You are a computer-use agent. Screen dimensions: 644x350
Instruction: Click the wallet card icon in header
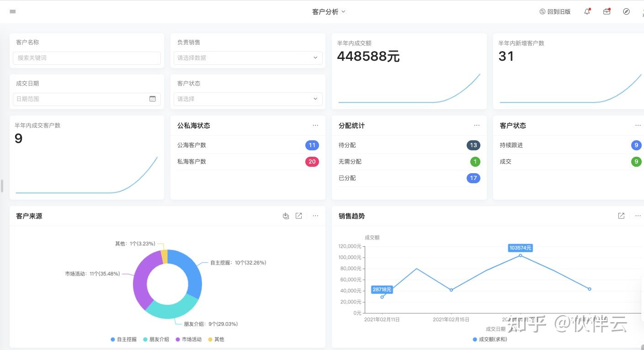point(607,11)
